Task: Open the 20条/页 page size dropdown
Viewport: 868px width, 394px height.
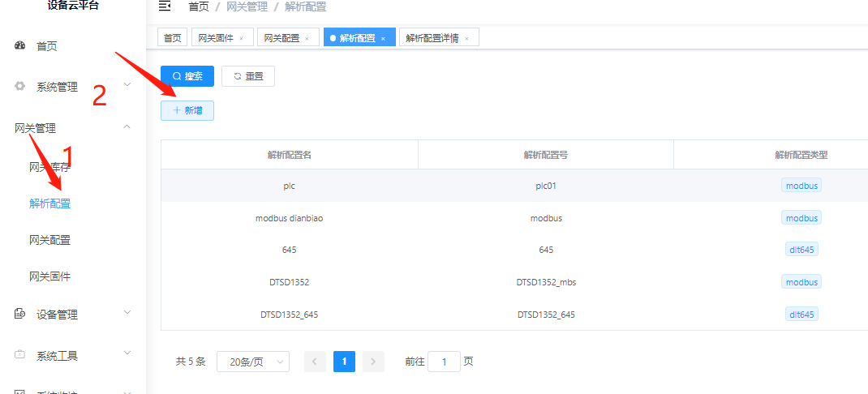Action: click(x=253, y=362)
